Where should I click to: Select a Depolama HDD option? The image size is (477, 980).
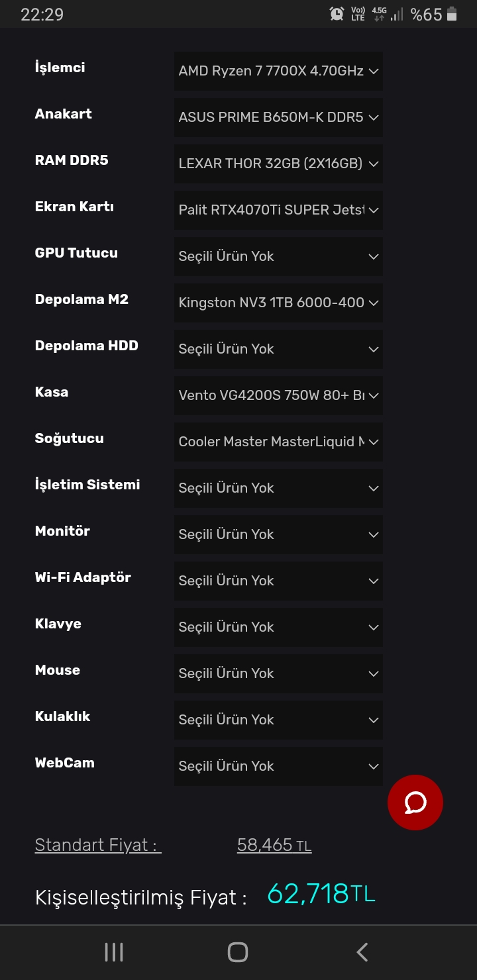[278, 349]
